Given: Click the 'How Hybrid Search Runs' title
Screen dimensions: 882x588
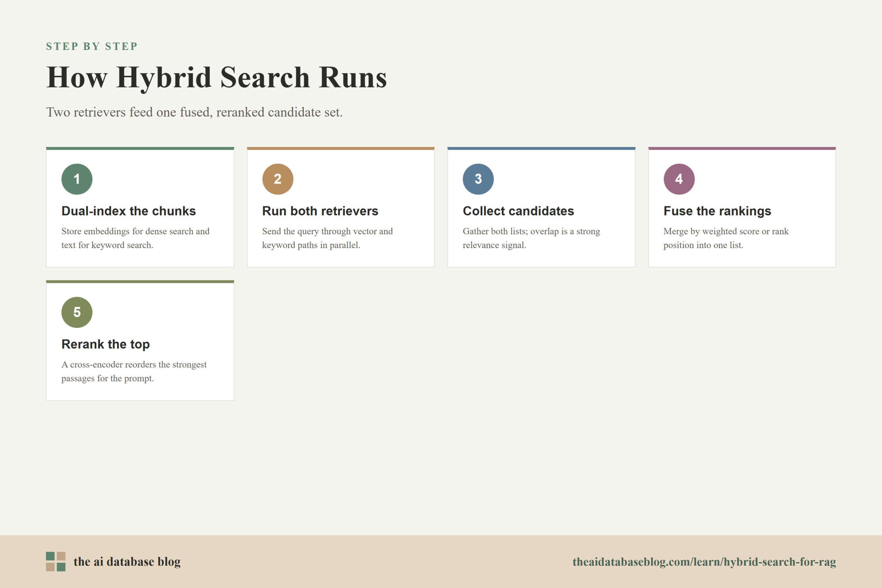Looking at the screenshot, I should (x=217, y=78).
